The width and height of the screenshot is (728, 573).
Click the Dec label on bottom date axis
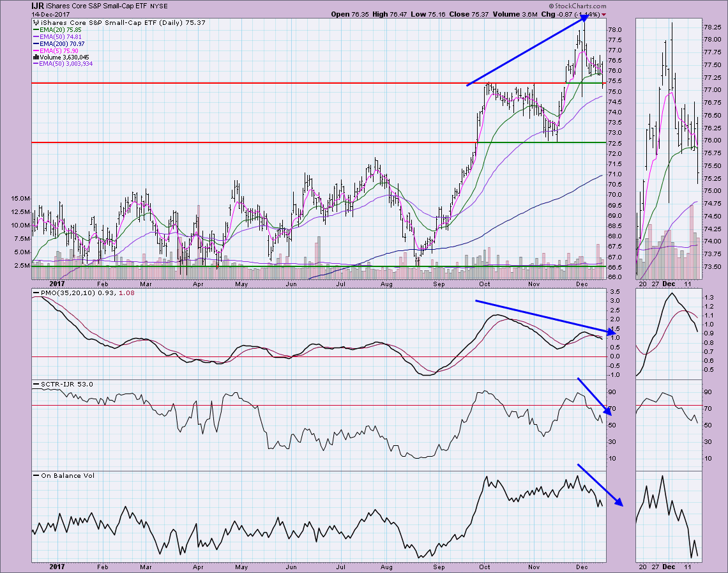click(582, 566)
